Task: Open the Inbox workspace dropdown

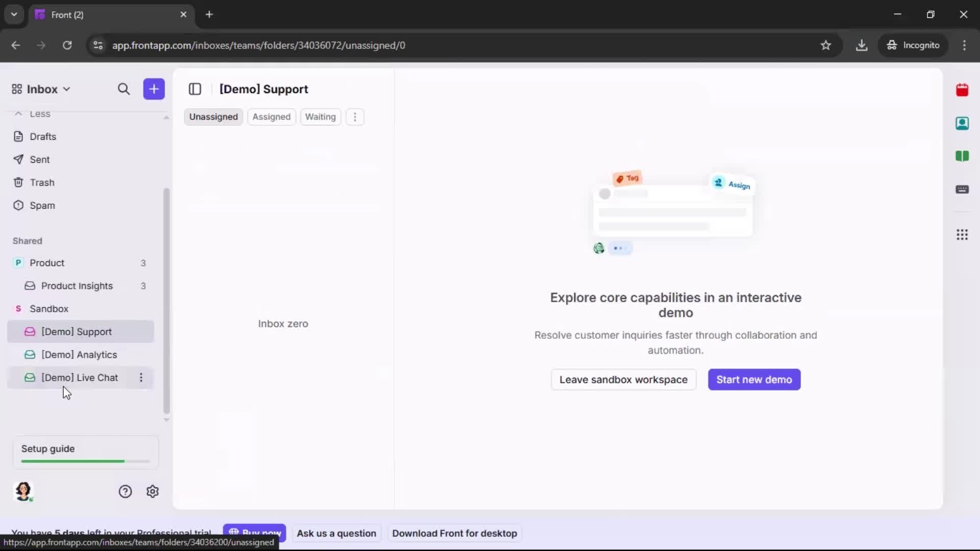Action: click(x=41, y=89)
